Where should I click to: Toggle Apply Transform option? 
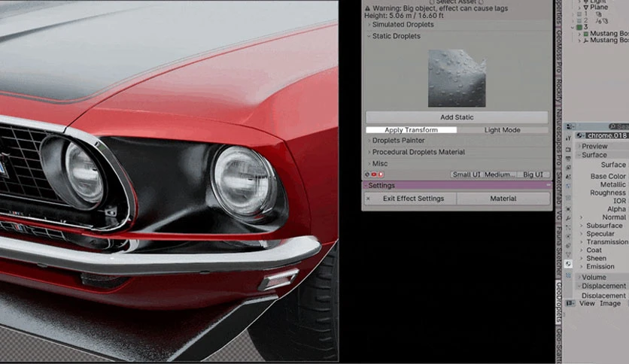pyautogui.click(x=411, y=130)
